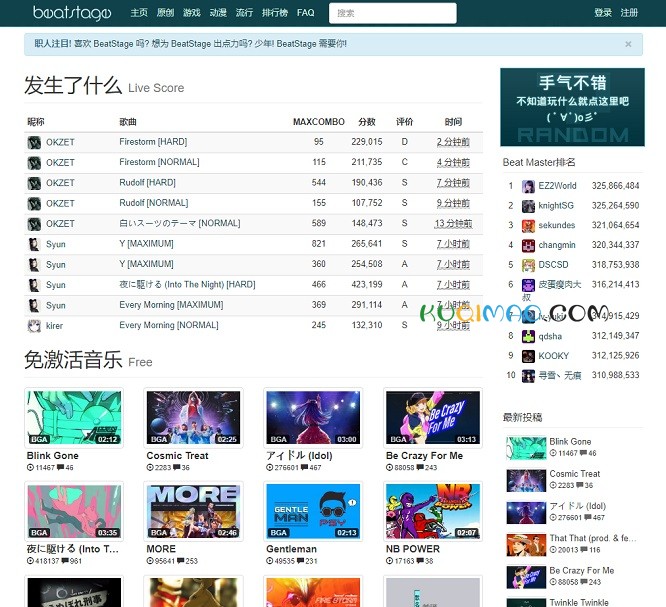The width and height of the screenshot is (666, 607).
Task: Click qdsha's avatar icon
Action: [528, 336]
